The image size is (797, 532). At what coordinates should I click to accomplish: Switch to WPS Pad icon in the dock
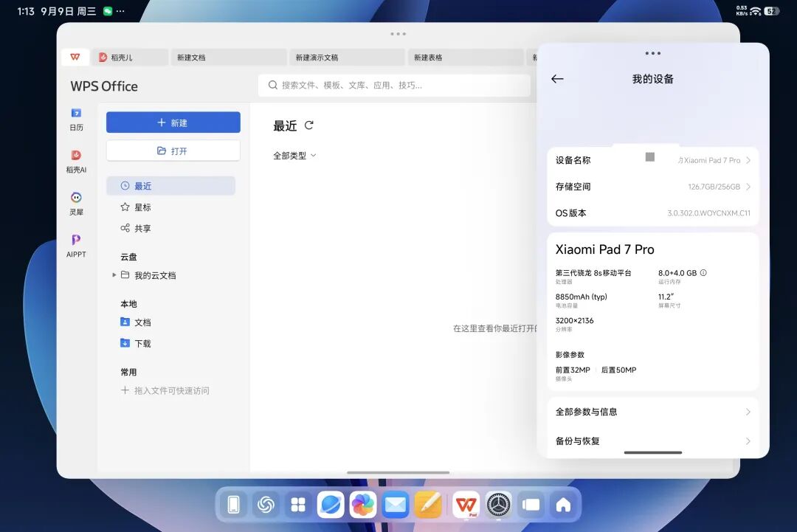pos(466,505)
